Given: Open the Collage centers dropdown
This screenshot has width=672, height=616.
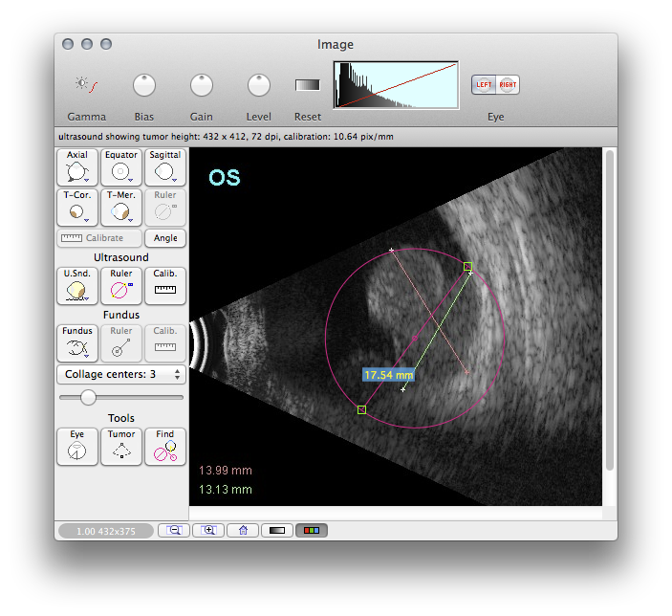Looking at the screenshot, I should [x=121, y=374].
